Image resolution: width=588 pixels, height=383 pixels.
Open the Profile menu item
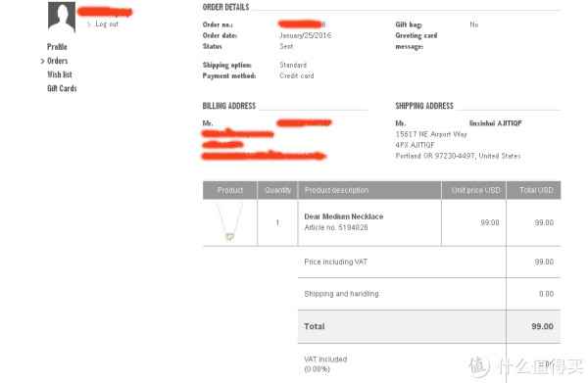point(57,47)
